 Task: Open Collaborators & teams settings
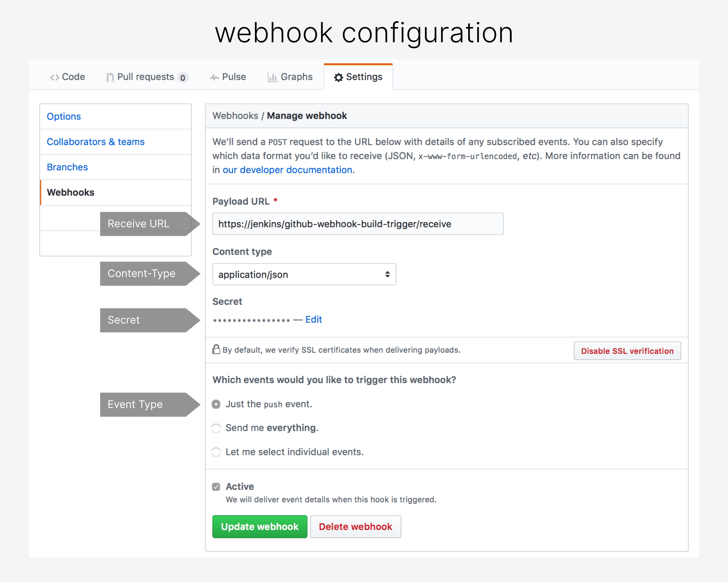96,142
